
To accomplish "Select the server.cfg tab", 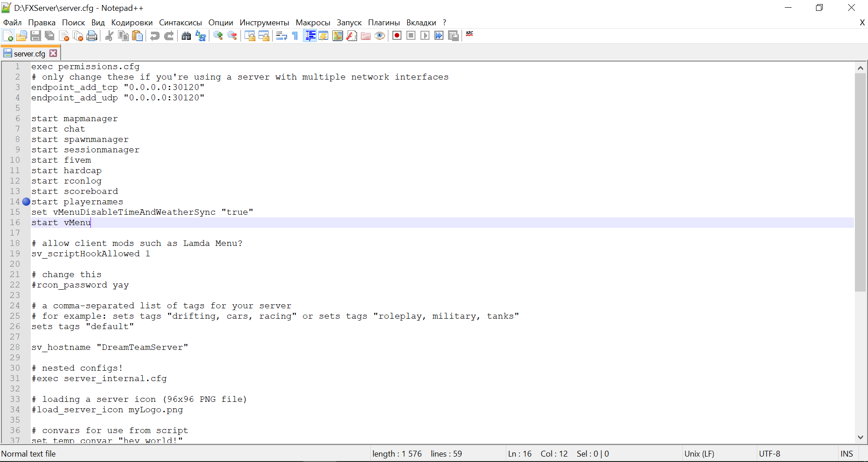I will 30,54.
